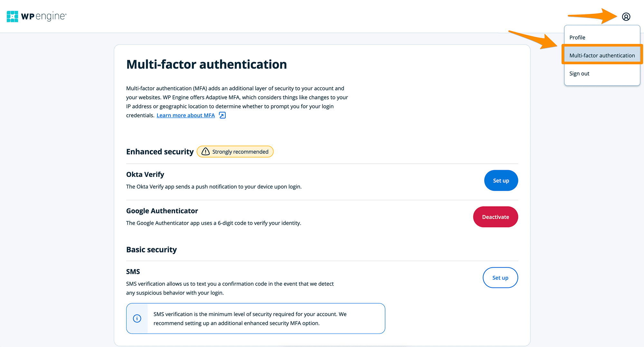
Task: Click the external link icon beside Learn more about MFA
Action: [x=222, y=115]
